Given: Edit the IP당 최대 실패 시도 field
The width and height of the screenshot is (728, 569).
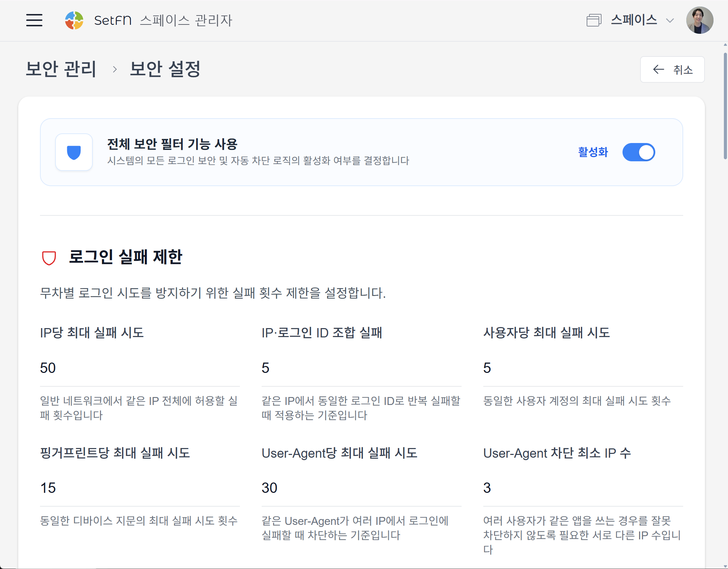Looking at the screenshot, I should (x=140, y=368).
